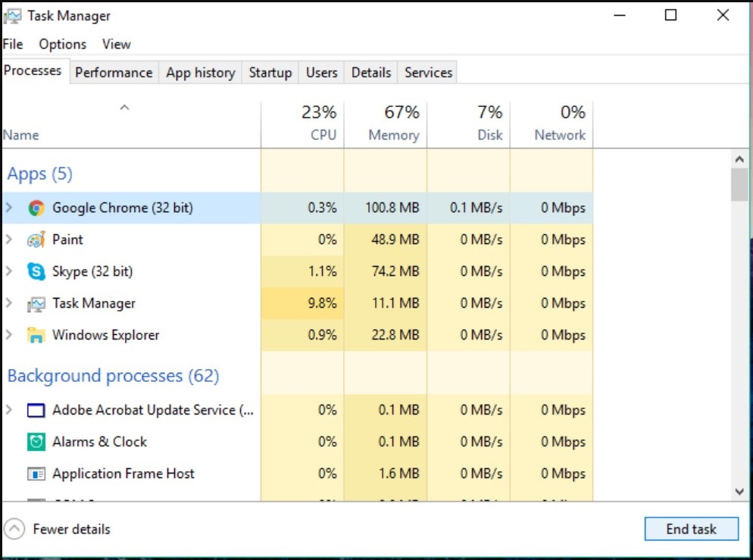Viewport: 753px width, 560px height.
Task: Switch to the Startup tab
Action: [270, 73]
